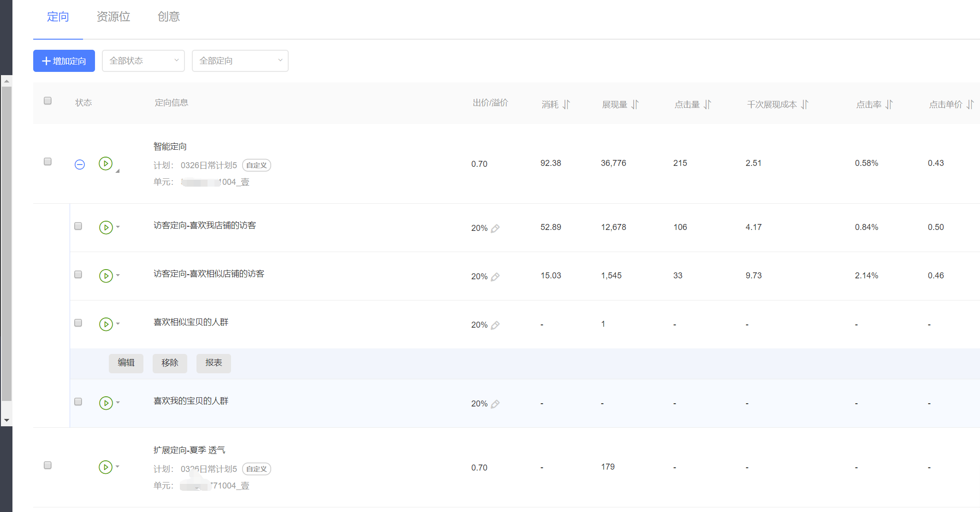Click play status icon for 喜欢相似宝贝的人群
This screenshot has height=512, width=980.
pos(106,324)
